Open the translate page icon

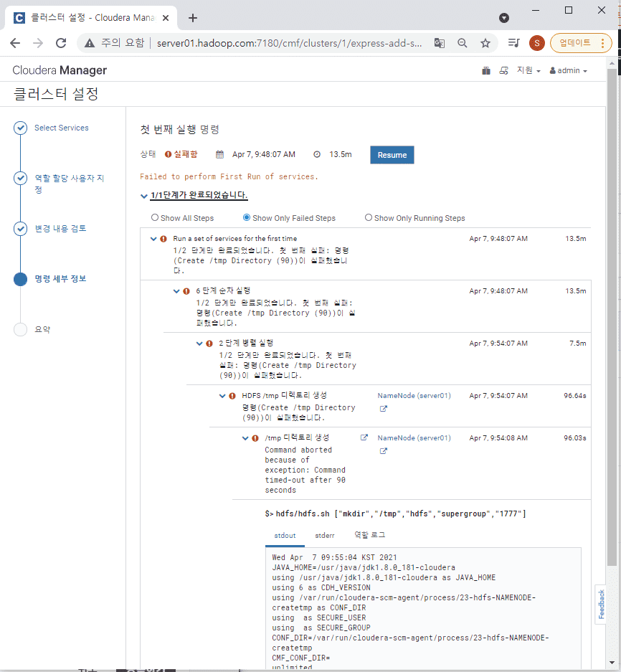tap(440, 43)
